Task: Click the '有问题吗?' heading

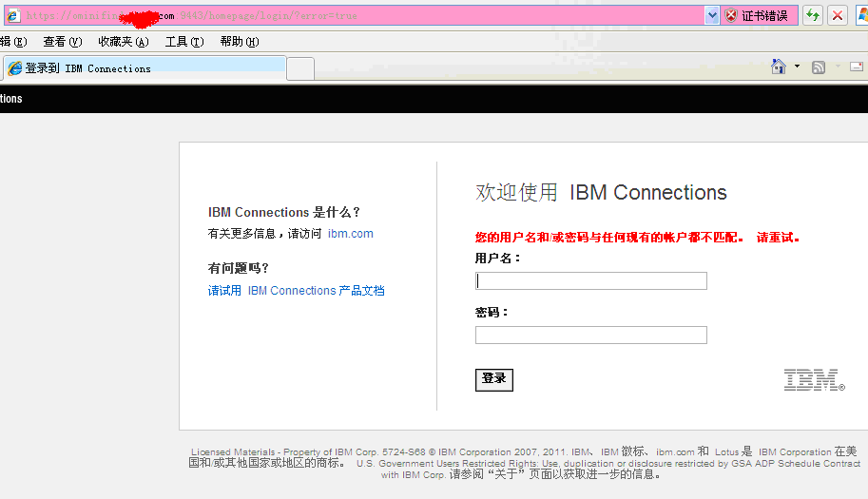Action: (x=238, y=268)
